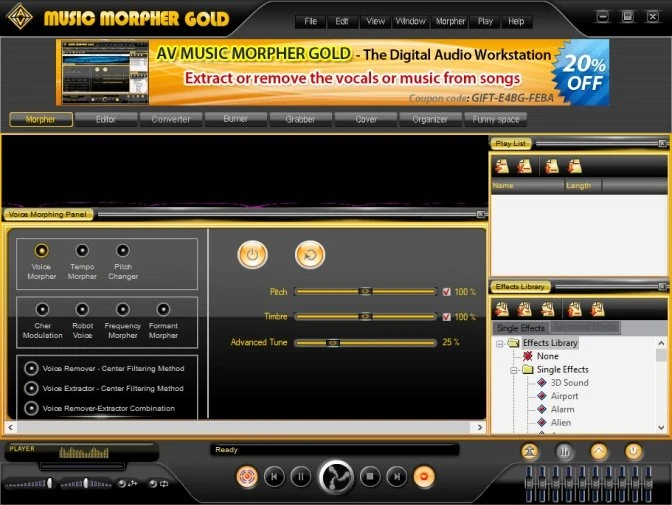Select the Cher Modulation radio button
This screenshot has height=505, width=672.
pyautogui.click(x=42, y=309)
